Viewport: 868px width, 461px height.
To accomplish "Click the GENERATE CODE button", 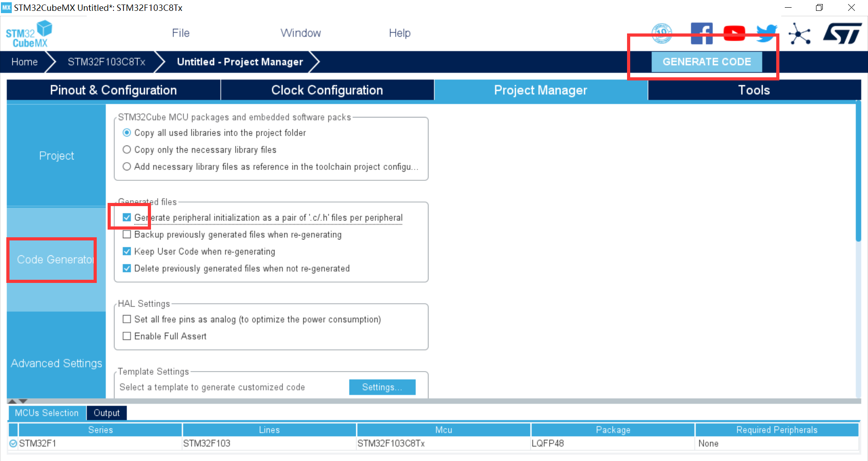I will click(x=707, y=62).
